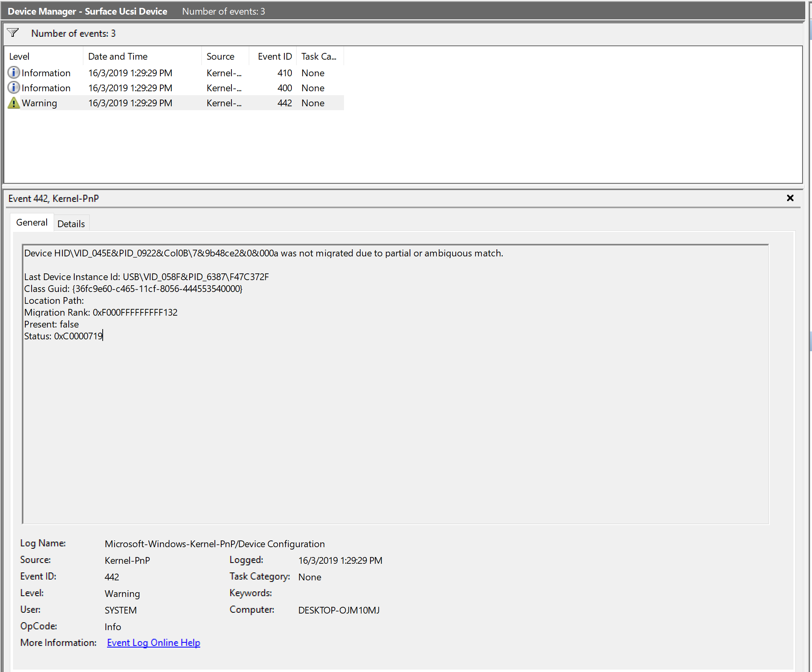Open the Event Log Online Help link

pos(153,643)
